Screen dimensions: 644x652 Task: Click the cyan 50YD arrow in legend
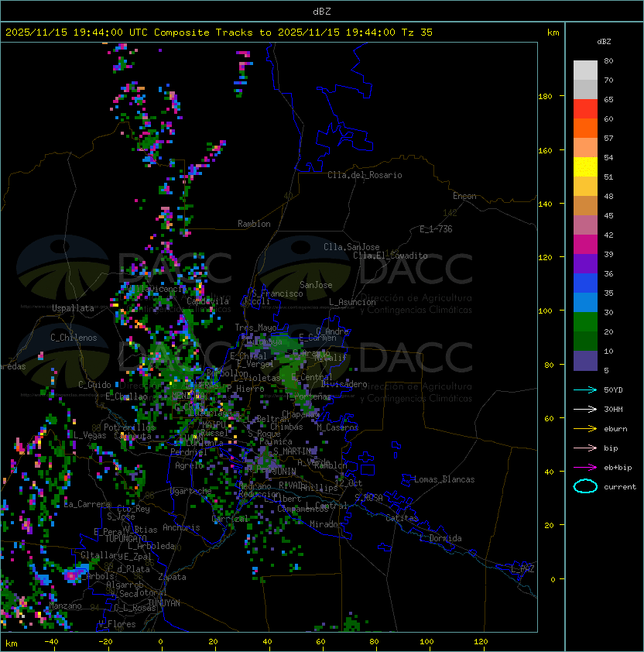tap(585, 390)
